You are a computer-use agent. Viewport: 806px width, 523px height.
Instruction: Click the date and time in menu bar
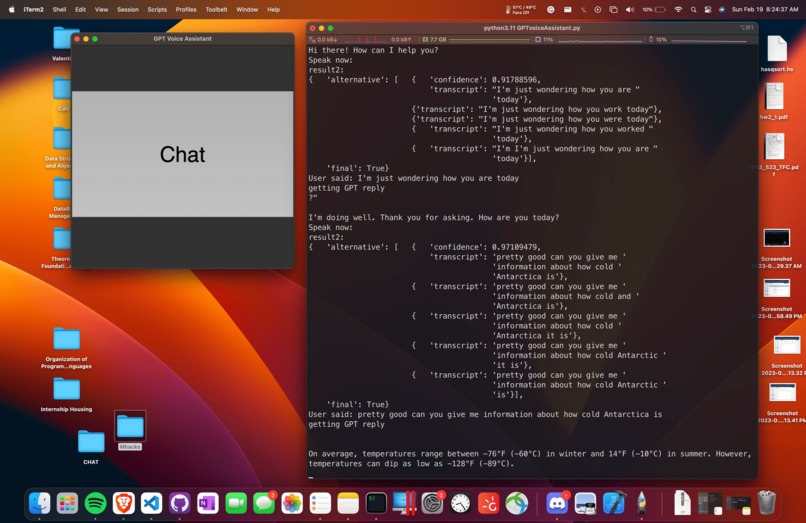(x=765, y=9)
